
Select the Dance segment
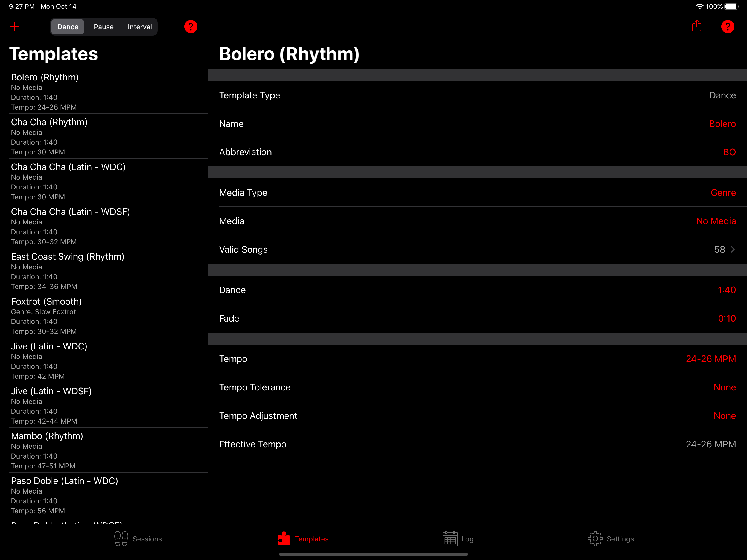click(x=68, y=27)
